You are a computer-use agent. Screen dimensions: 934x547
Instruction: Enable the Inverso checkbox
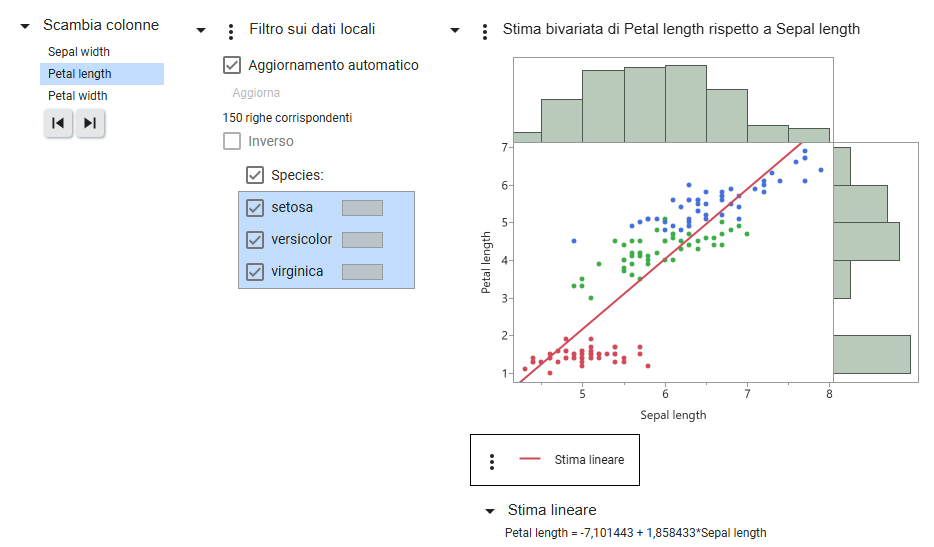point(232,141)
